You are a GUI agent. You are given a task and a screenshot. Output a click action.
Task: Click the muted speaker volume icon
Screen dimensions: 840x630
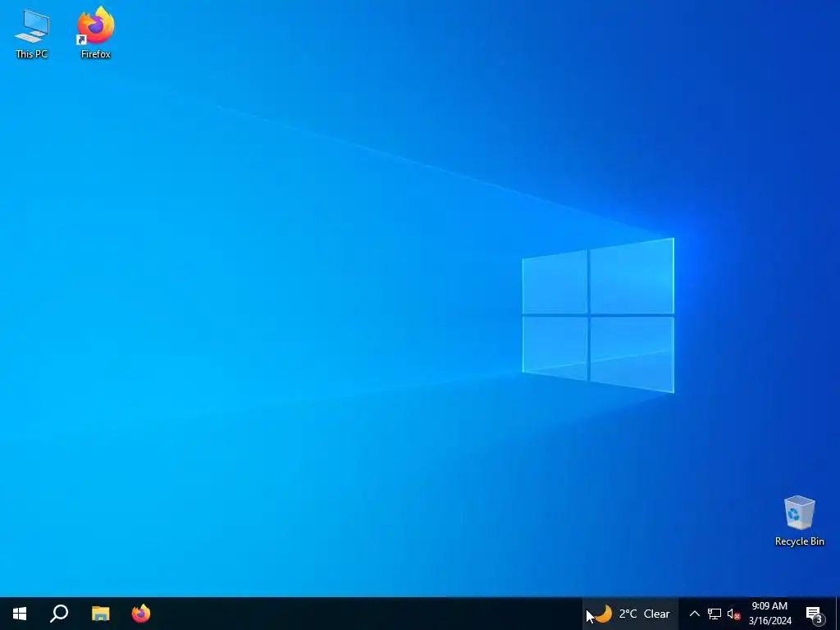coord(733,614)
